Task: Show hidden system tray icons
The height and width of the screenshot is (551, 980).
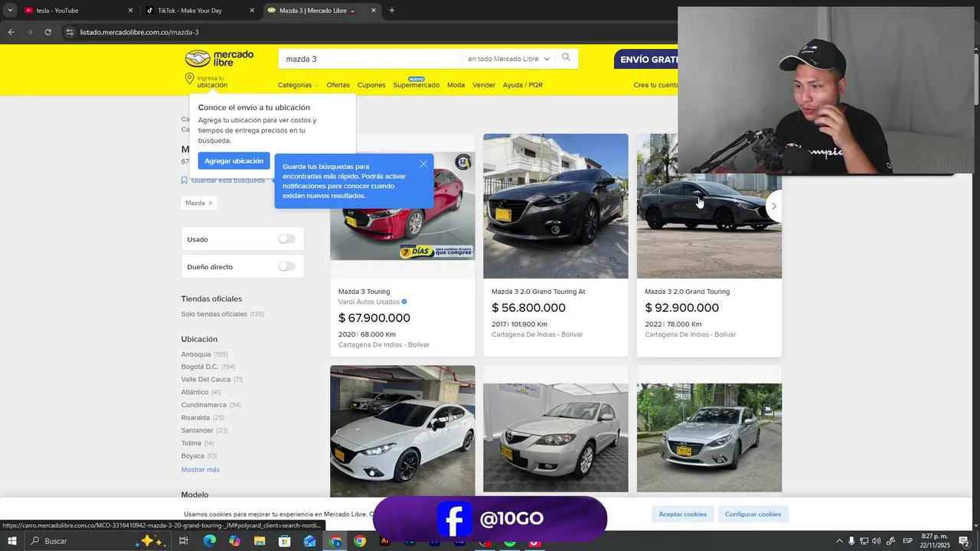Action: 839,541
